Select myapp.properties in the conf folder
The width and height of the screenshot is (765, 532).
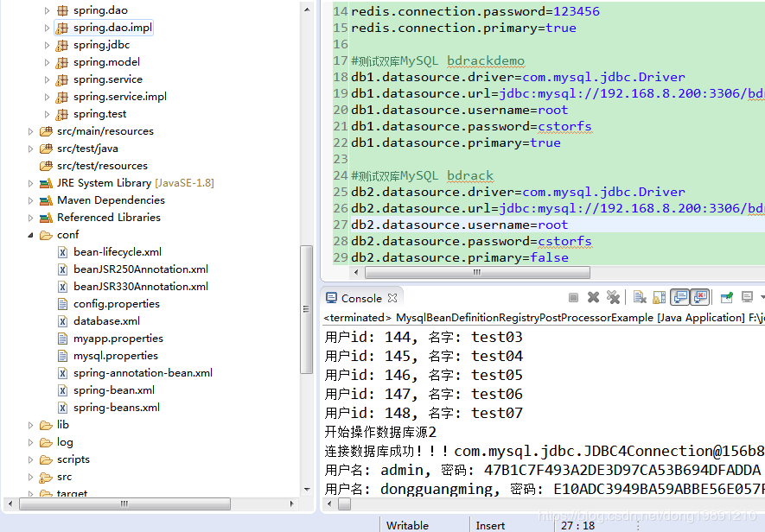pos(118,339)
